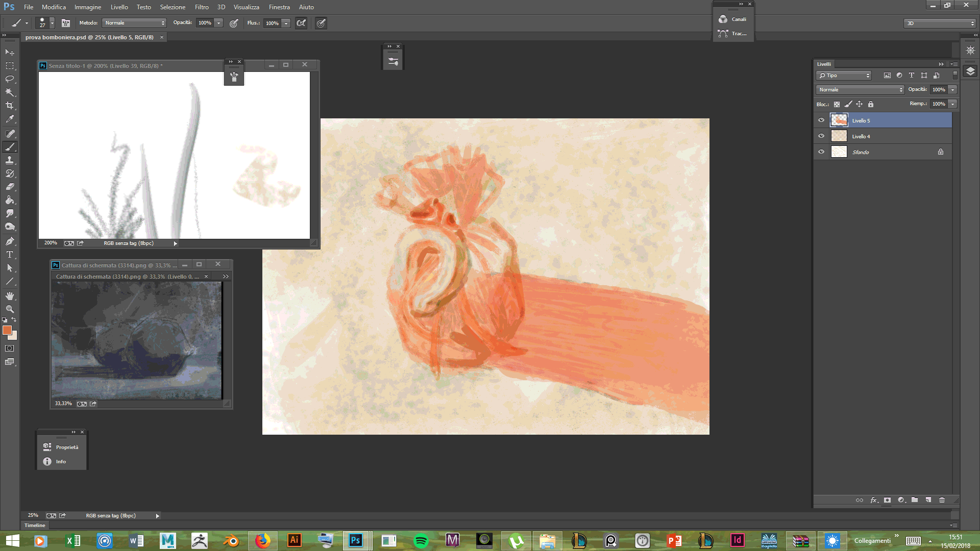
Task: Select the Paint Bucket tool
Action: coord(10,200)
